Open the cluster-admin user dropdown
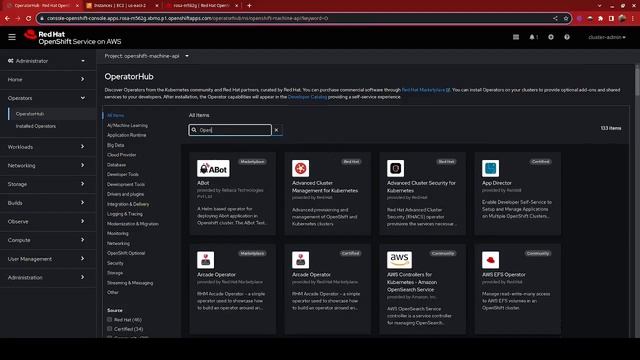The height and width of the screenshot is (360, 640). click(607, 37)
